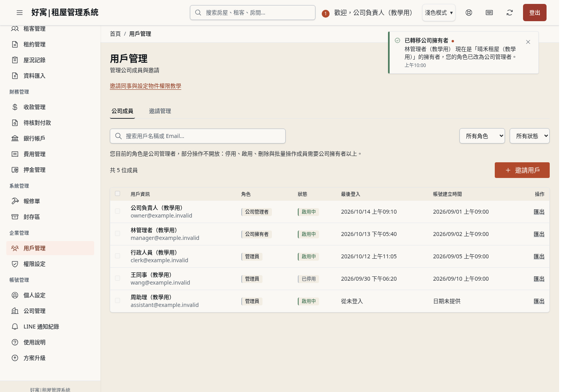Tick the checkbox for 王同事 row
This screenshot has height=392, width=565.
pyautogui.click(x=117, y=278)
